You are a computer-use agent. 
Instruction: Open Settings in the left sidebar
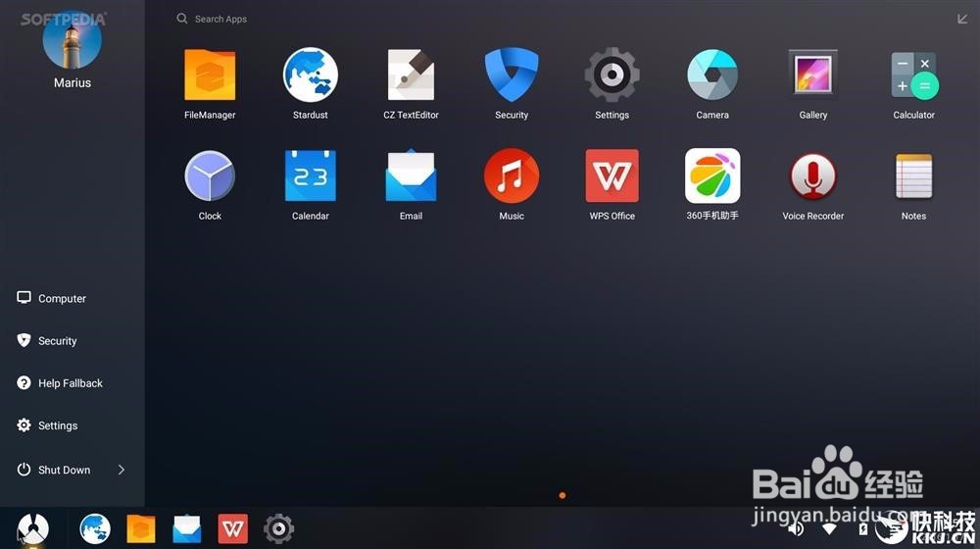point(47,425)
